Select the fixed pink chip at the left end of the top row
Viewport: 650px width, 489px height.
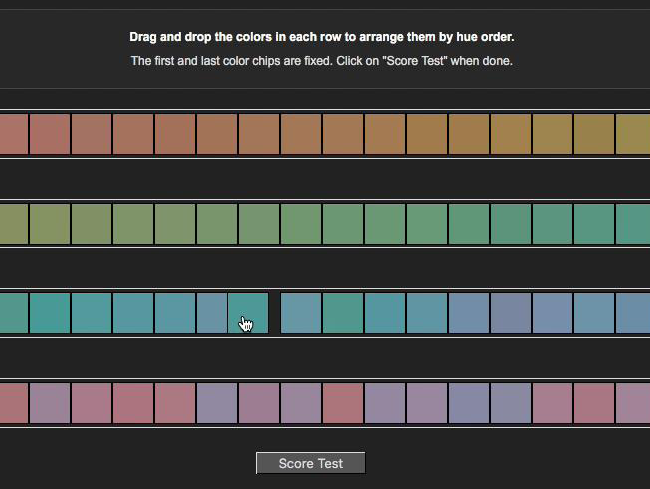[14, 134]
